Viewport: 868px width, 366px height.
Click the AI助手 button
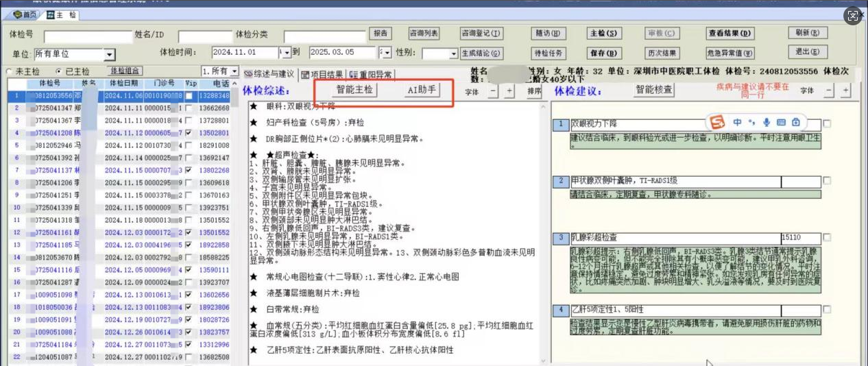422,90
